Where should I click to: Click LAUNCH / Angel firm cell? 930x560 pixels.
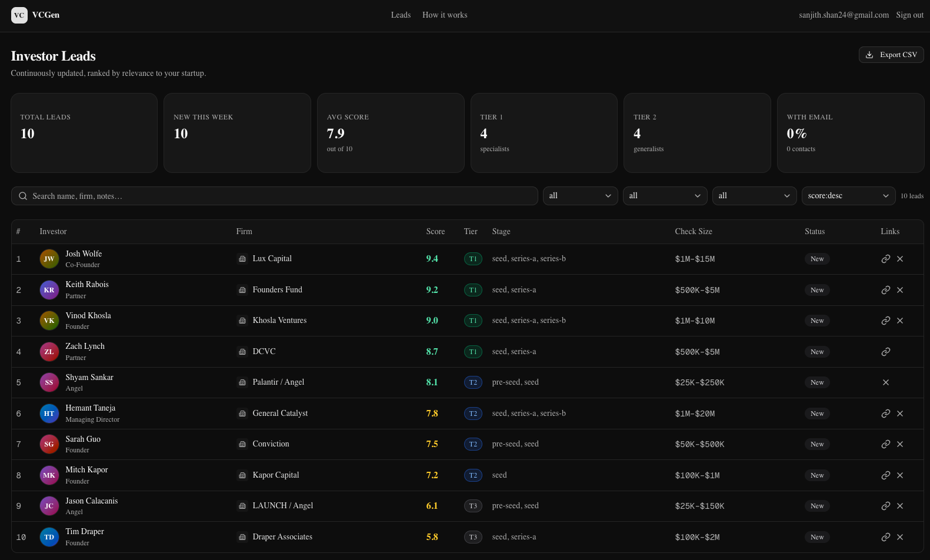282,506
